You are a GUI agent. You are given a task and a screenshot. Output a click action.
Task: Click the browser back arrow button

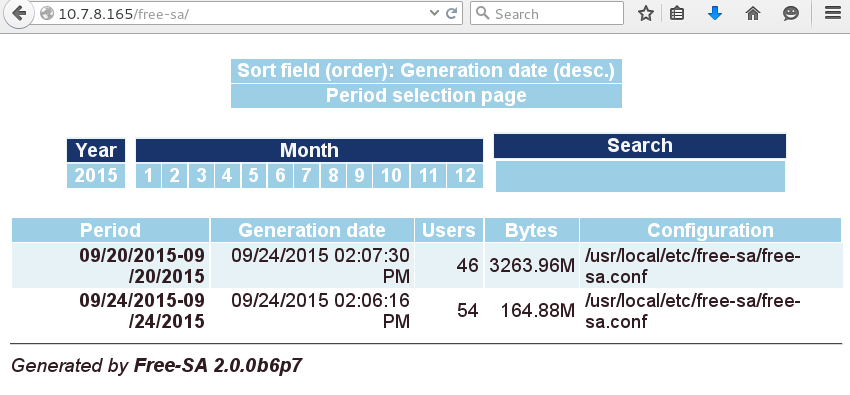coord(18,13)
